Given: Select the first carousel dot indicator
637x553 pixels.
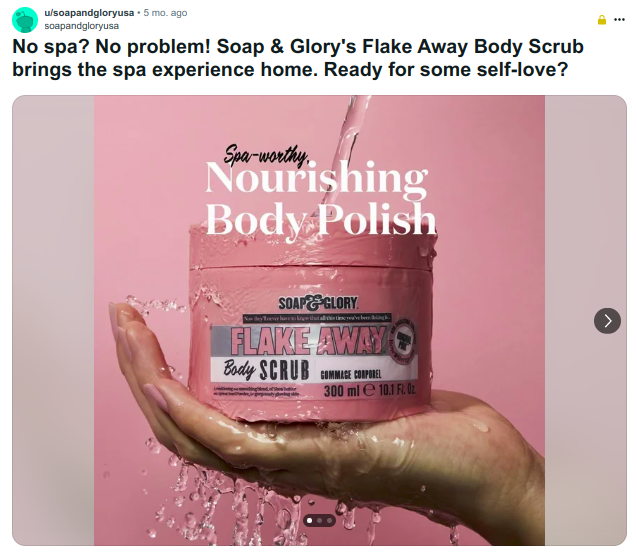Looking at the screenshot, I should coord(310,520).
